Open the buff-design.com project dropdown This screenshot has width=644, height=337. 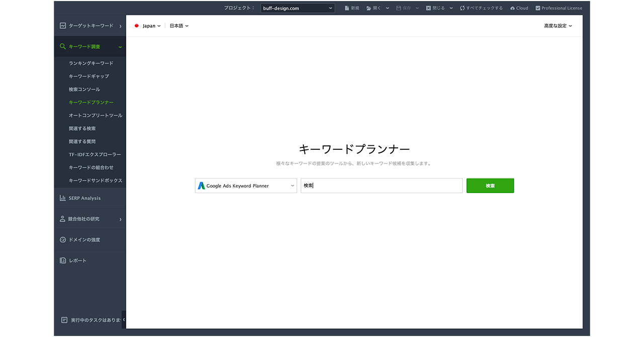(297, 8)
